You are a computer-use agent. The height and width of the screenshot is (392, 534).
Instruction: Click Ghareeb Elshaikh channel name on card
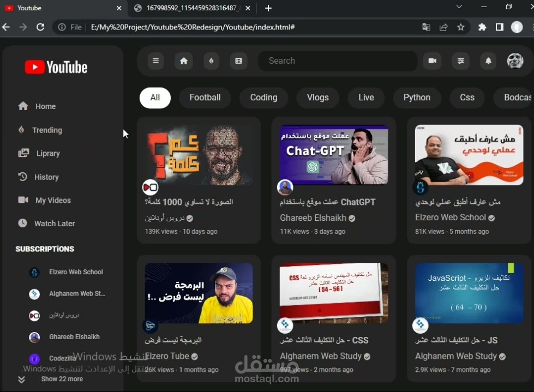[313, 218]
